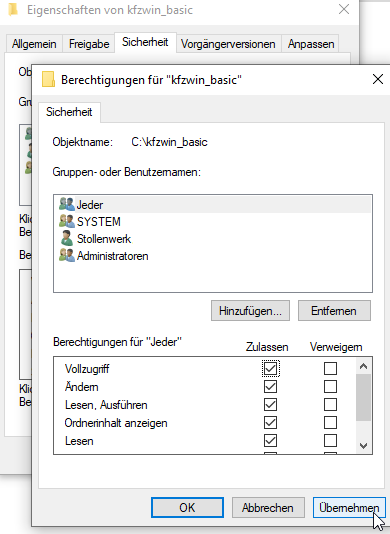
Task: Check Verweigern for Ordnerinhalt anzeigen
Action: coord(330,423)
